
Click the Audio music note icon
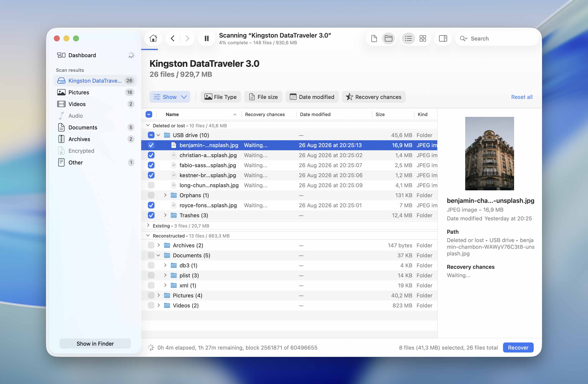[x=61, y=116]
